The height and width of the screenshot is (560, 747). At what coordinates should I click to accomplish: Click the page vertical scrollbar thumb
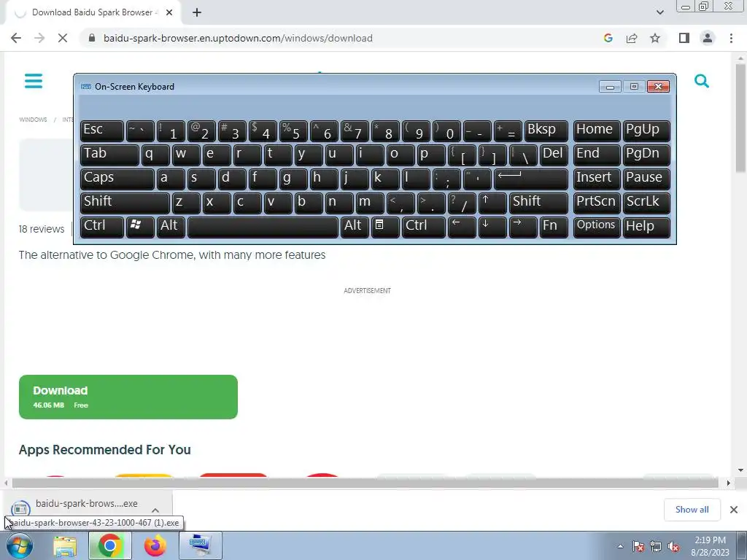[741, 117]
